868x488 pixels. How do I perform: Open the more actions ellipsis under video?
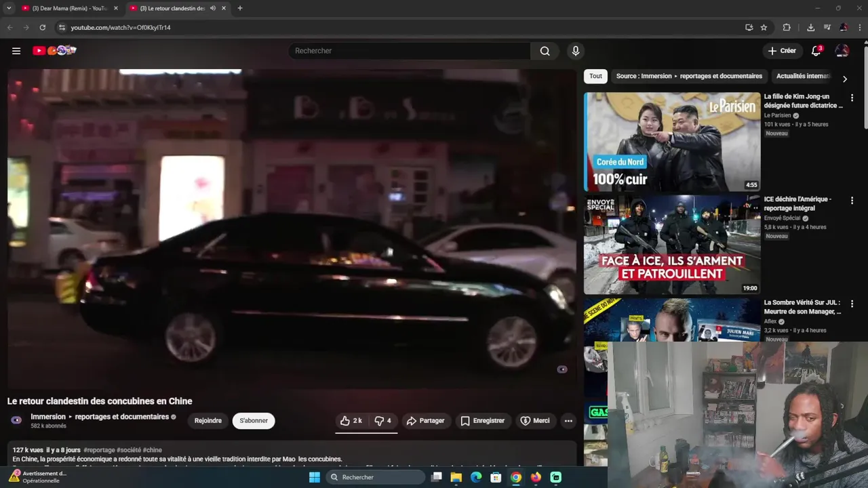point(568,421)
